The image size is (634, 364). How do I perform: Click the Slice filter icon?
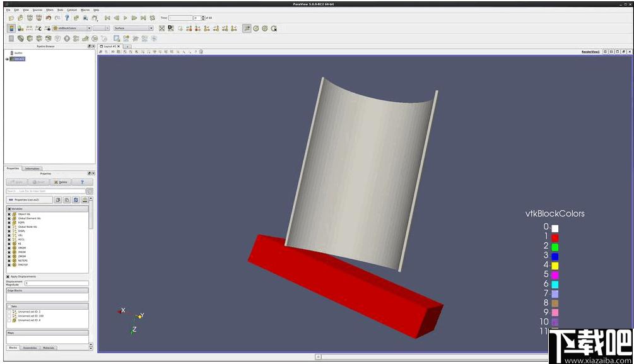(39, 38)
